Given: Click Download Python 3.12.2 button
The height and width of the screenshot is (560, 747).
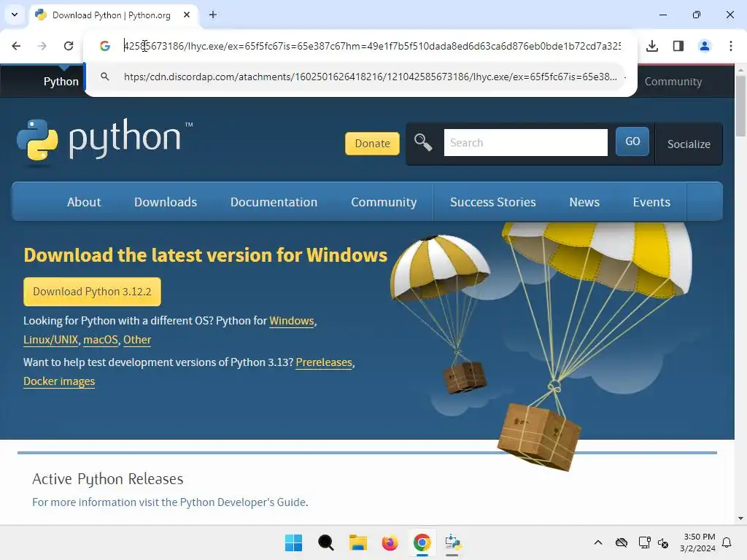Looking at the screenshot, I should click(92, 292).
